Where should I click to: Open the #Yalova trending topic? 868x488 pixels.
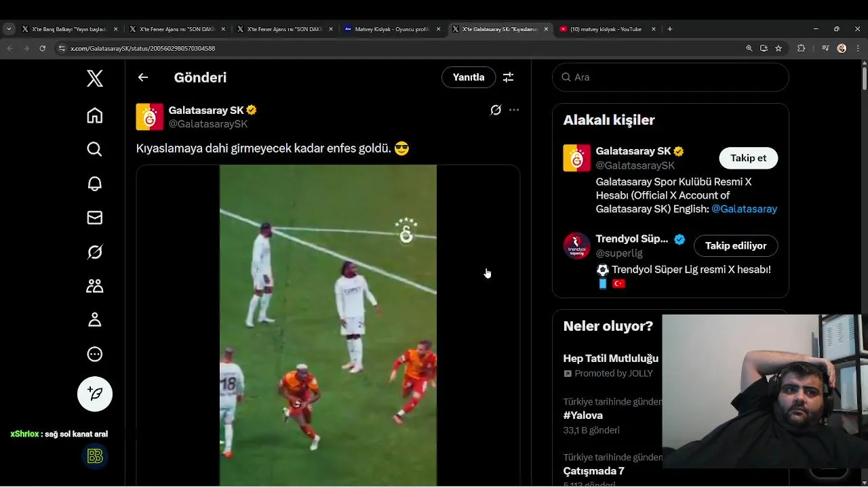[x=583, y=415]
